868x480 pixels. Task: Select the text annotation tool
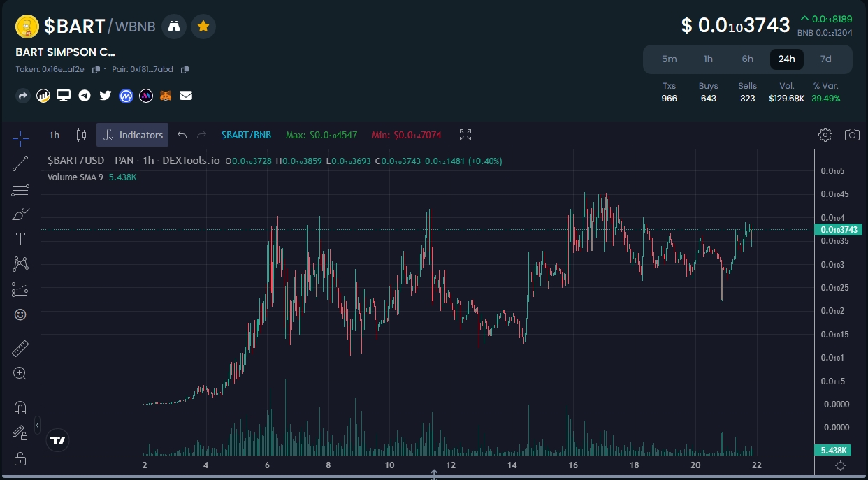tap(20, 239)
